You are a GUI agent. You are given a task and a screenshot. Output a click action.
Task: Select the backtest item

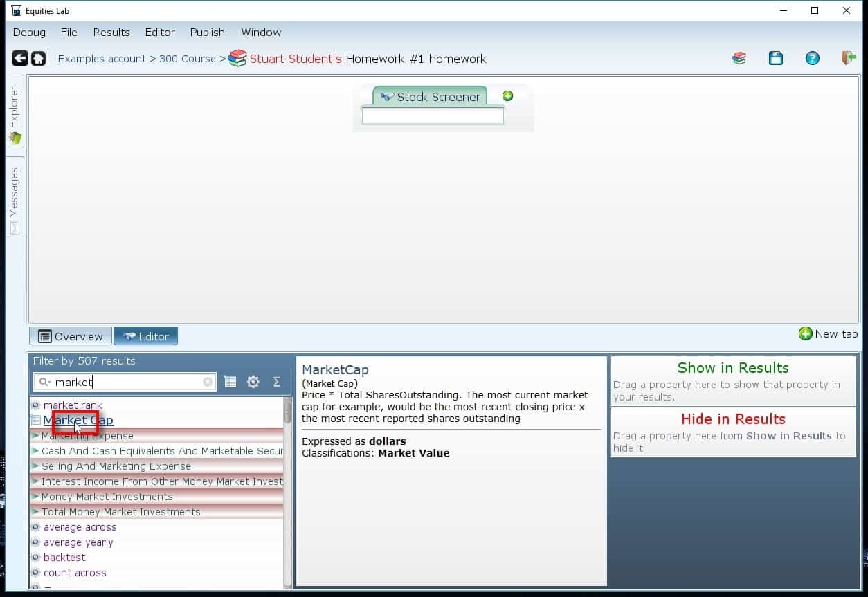click(64, 558)
